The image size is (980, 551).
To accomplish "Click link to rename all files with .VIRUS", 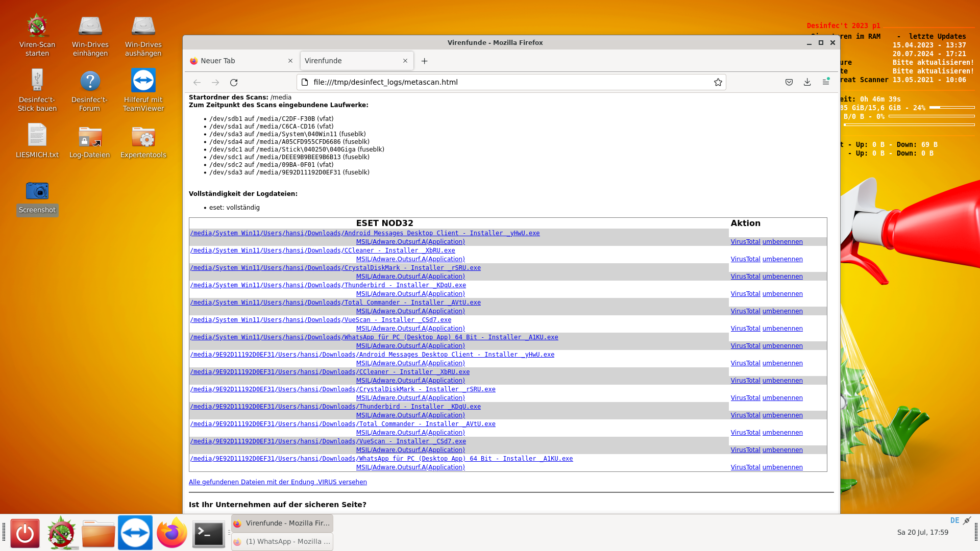I will click(278, 482).
